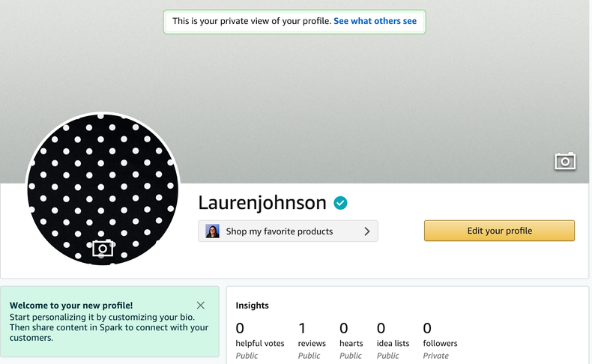Open Shop my favorite products
This screenshot has width=592, height=364.
click(x=280, y=231)
